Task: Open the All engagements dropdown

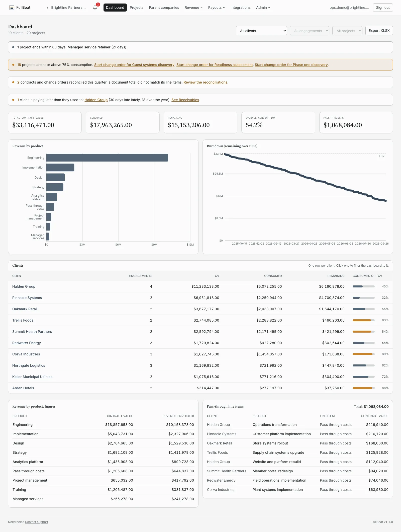Action: (x=310, y=31)
